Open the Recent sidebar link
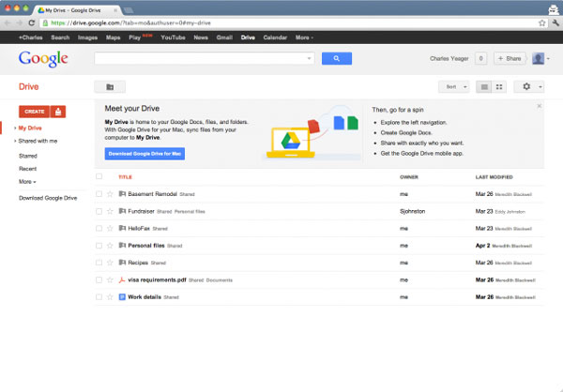563x392 pixels. pos(27,169)
